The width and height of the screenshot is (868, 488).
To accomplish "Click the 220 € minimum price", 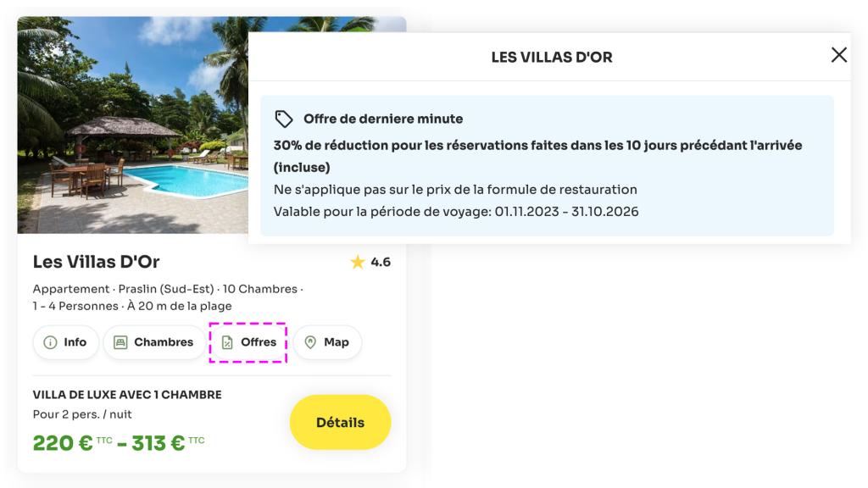I will (x=63, y=443).
